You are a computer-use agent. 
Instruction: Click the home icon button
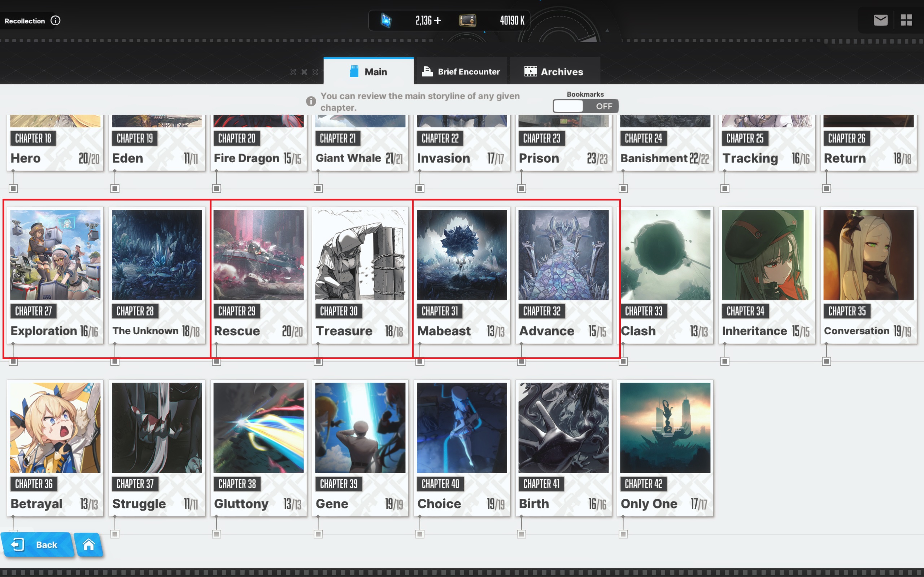[x=88, y=545]
